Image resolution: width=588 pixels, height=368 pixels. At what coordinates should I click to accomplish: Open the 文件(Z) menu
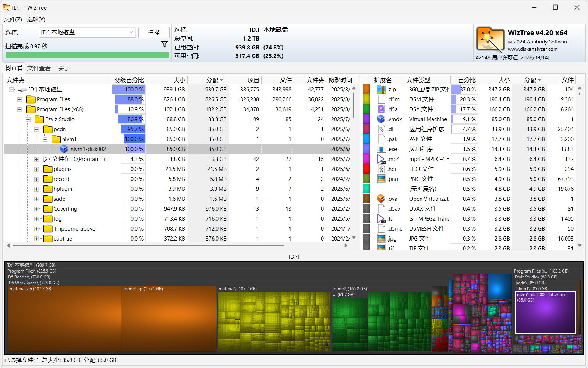click(13, 19)
